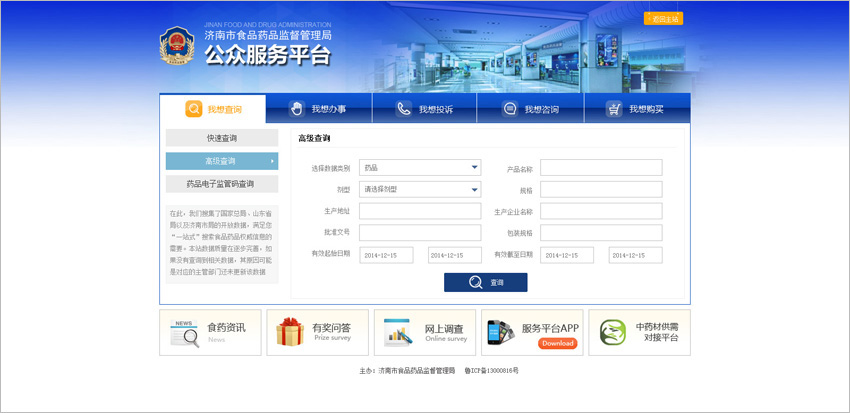
Task: Click the orange 返回主站 button
Action: click(x=663, y=19)
